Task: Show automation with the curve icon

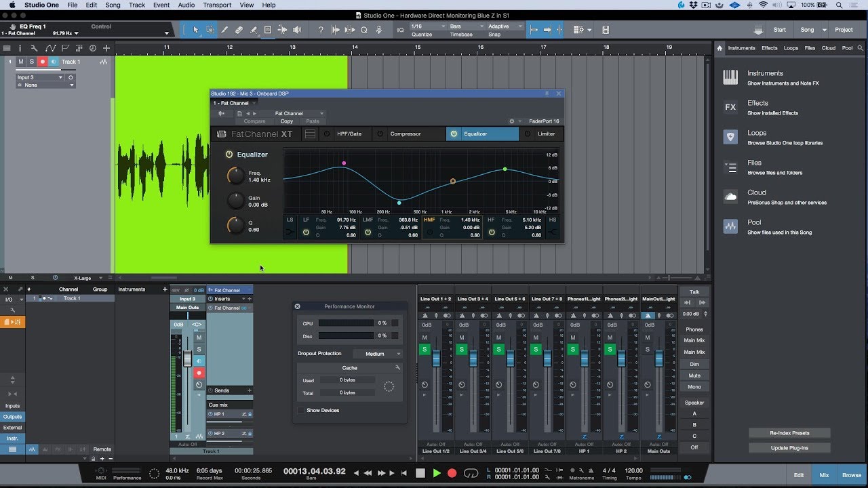Action: coord(50,48)
